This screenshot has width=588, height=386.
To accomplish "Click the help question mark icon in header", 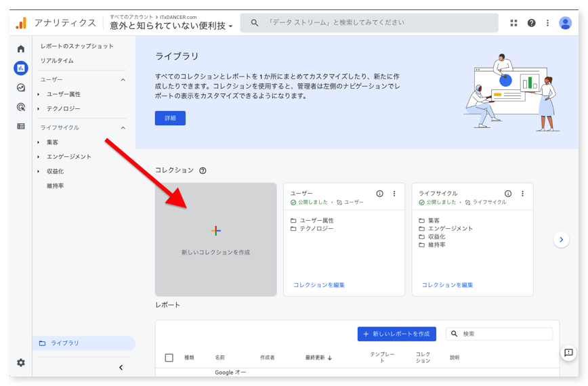I will click(x=531, y=23).
